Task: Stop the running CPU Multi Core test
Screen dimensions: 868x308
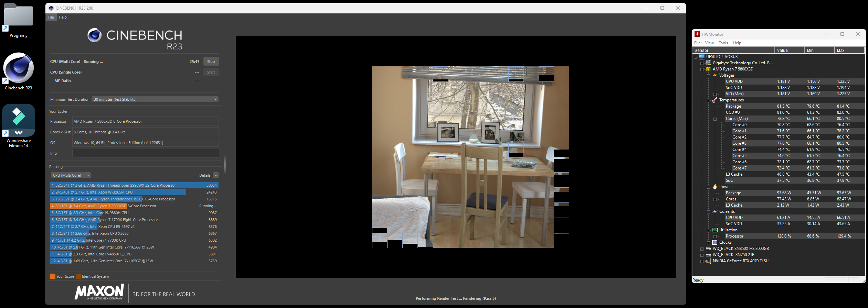Action: point(211,62)
